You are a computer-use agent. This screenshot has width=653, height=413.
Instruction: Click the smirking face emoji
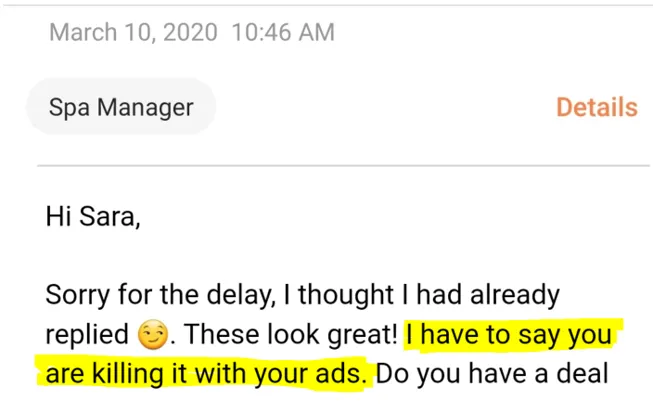tap(153, 334)
